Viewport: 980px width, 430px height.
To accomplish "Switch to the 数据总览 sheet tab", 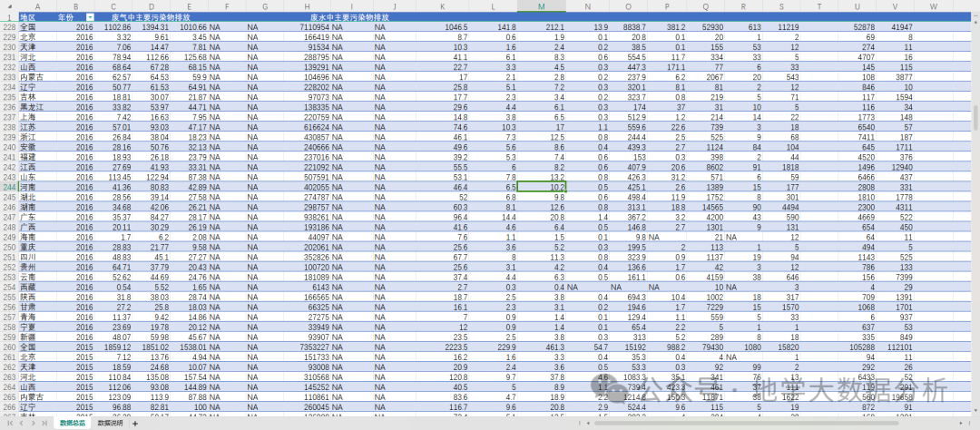I will coord(73,423).
